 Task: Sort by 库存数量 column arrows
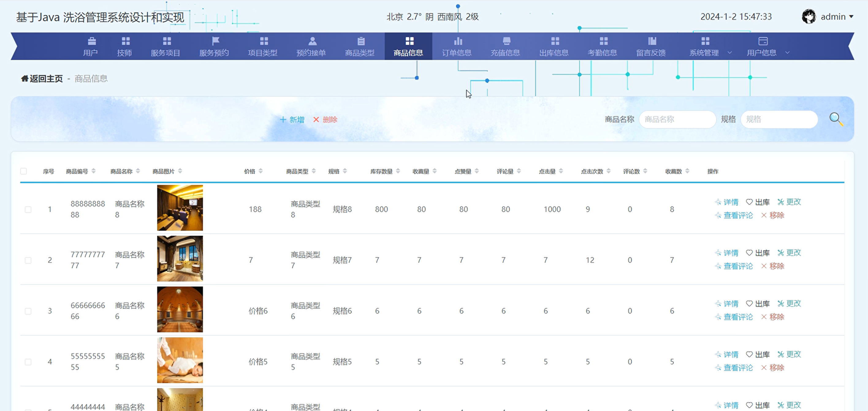pos(398,171)
